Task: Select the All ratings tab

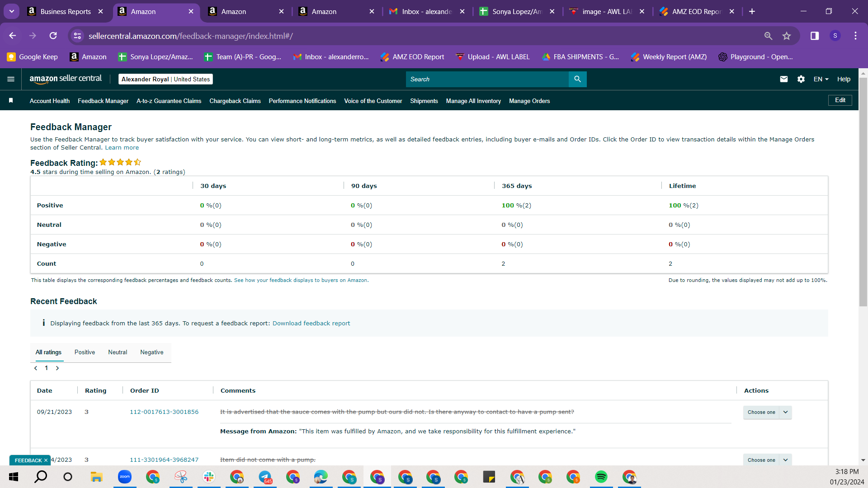Action: pyautogui.click(x=48, y=352)
